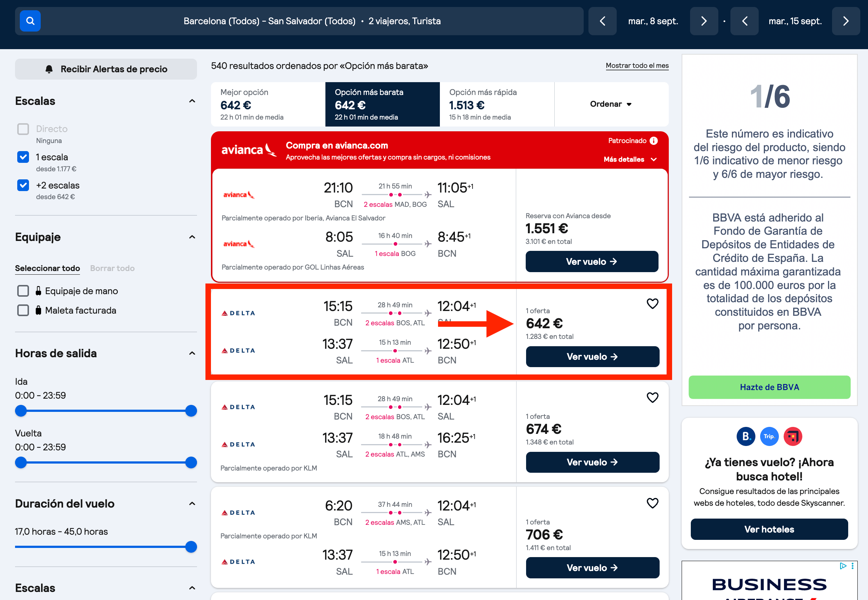Image resolution: width=868 pixels, height=600 pixels.
Task: Select the Mejor opción tab
Action: (268, 104)
